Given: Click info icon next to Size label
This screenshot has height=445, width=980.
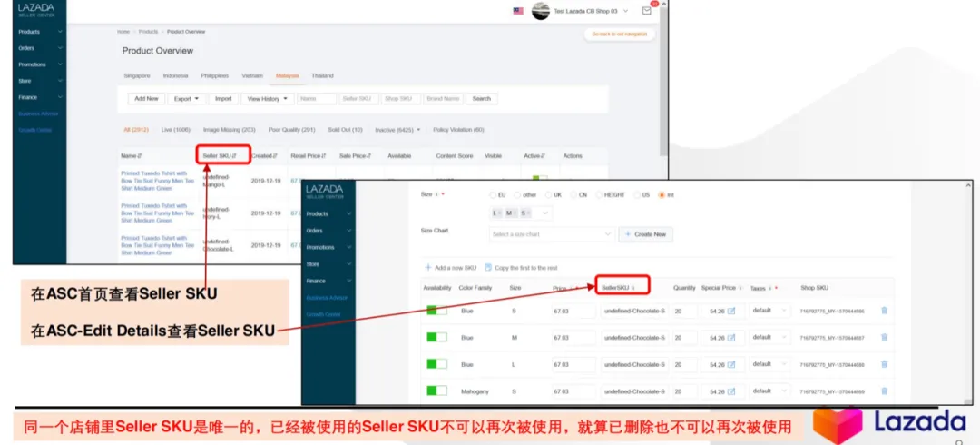Looking at the screenshot, I should 436,194.
